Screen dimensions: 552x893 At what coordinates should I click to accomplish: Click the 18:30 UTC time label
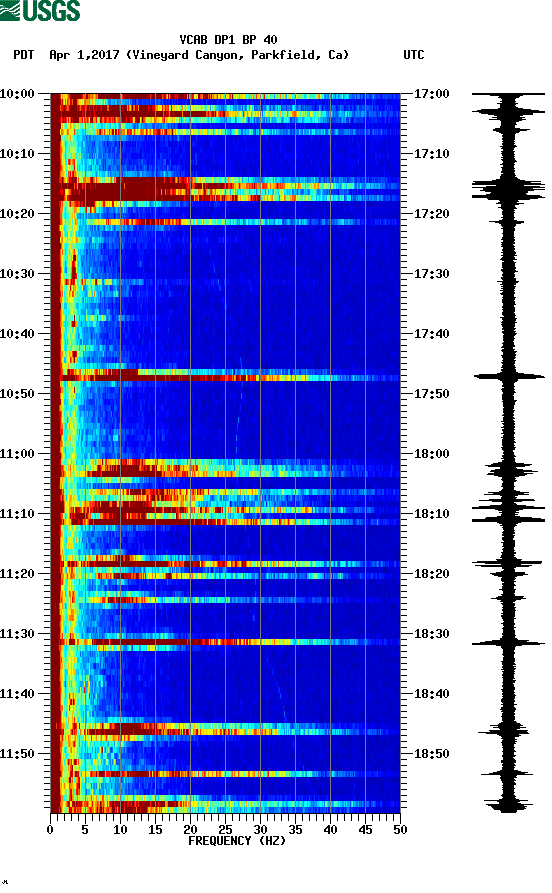(431, 634)
